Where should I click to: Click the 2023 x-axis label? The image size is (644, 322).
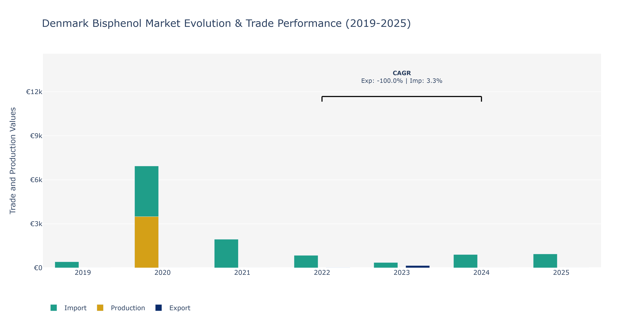(402, 272)
